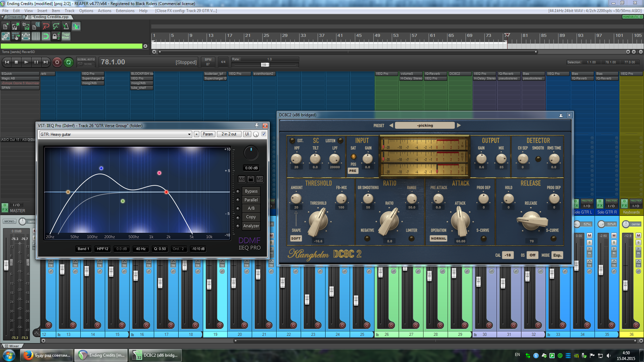Screen dimensions: 644x362
Task: Click the Open Project disk icon
Action: 16,26
